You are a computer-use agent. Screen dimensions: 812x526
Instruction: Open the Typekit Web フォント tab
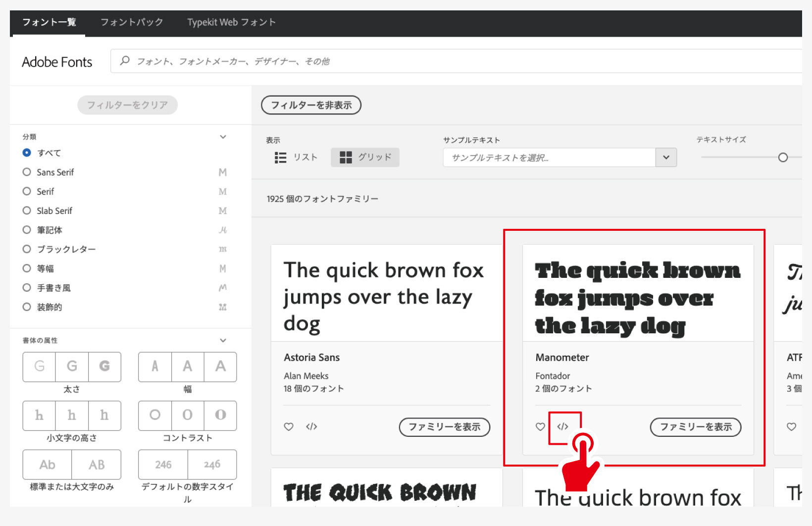point(231,22)
